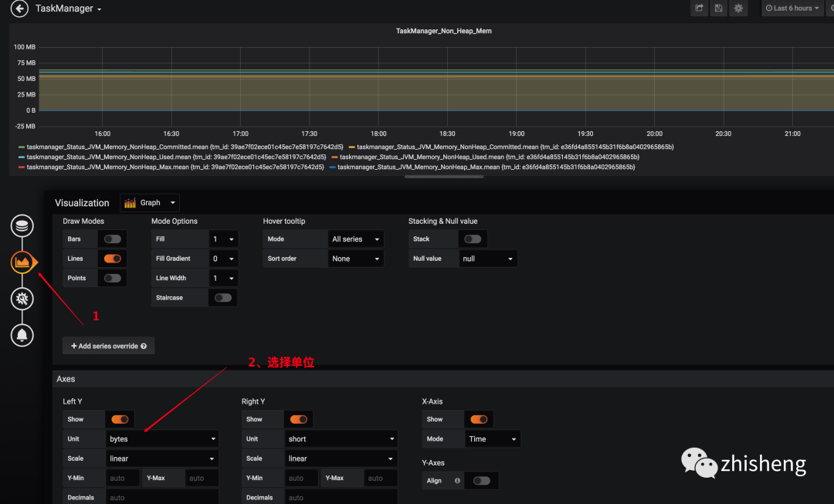
Task: Click the Align info icon
Action: tap(457, 481)
